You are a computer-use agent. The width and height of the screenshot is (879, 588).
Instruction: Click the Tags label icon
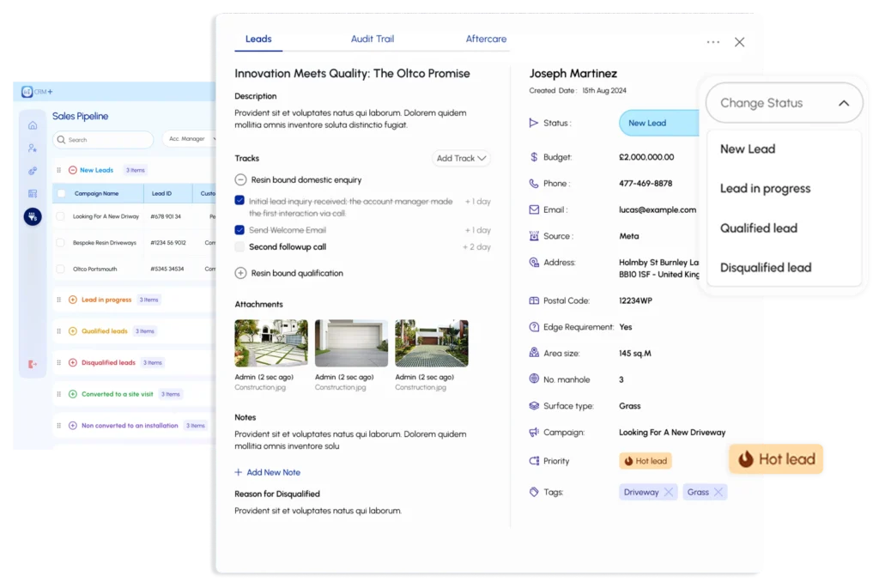click(534, 492)
